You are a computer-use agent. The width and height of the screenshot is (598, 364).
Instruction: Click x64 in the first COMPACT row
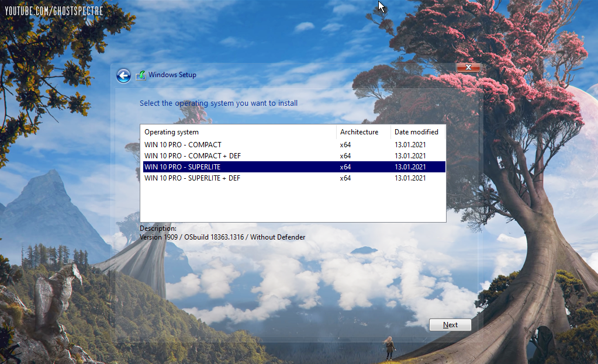[x=345, y=145]
